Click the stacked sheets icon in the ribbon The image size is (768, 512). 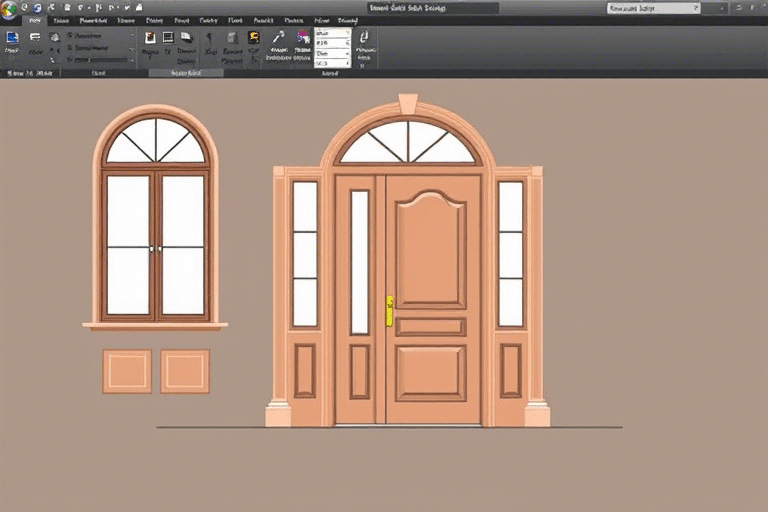tap(186, 38)
